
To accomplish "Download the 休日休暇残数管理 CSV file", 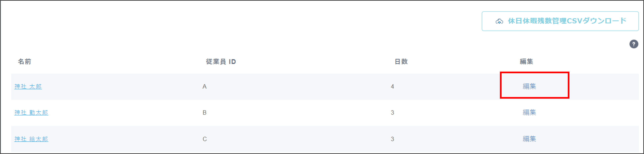I will [x=560, y=21].
